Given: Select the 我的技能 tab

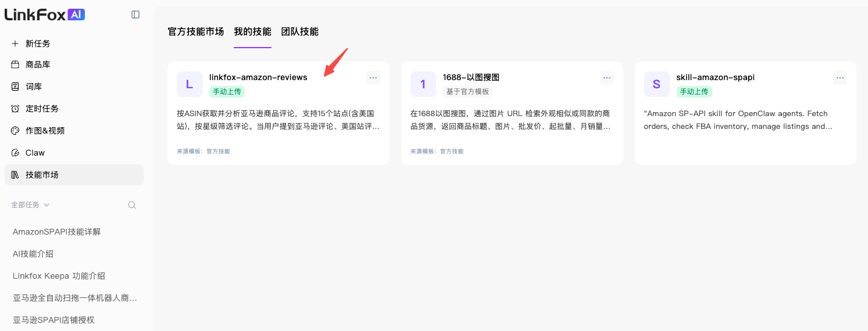Looking at the screenshot, I should 253,31.
